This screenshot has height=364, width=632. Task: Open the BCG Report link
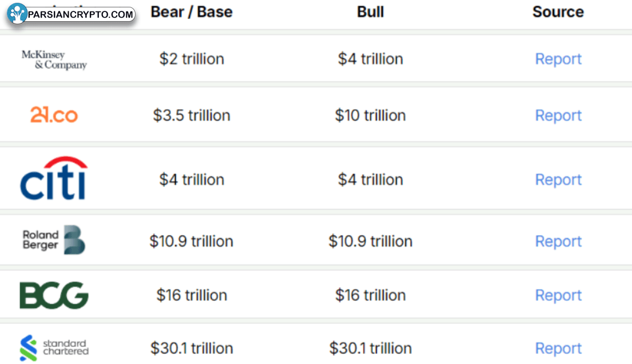click(x=558, y=295)
